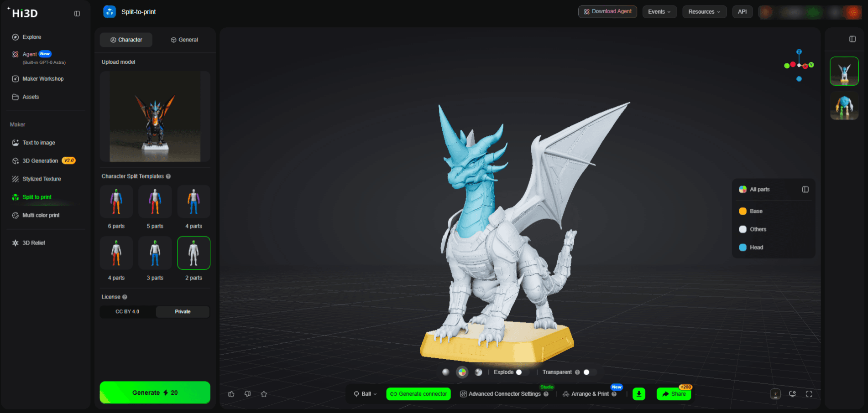Select the Head part color swatch
Image resolution: width=868 pixels, height=413 pixels.
pos(743,248)
